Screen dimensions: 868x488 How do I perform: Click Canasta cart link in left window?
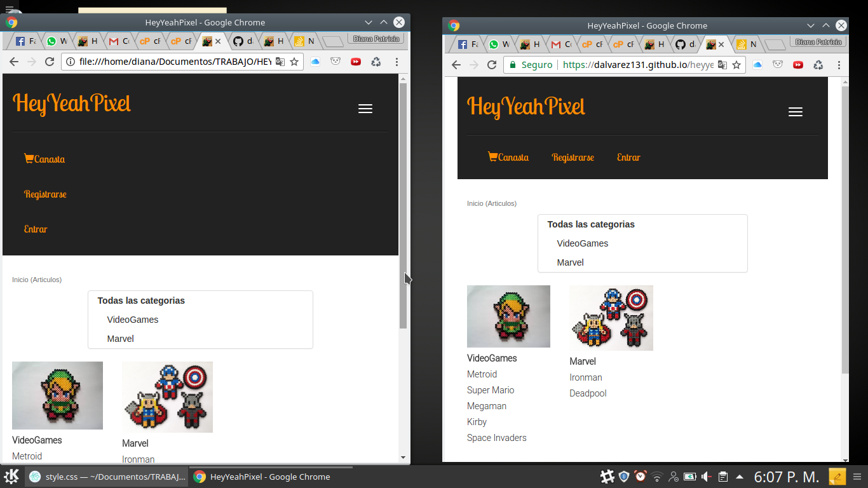click(44, 159)
